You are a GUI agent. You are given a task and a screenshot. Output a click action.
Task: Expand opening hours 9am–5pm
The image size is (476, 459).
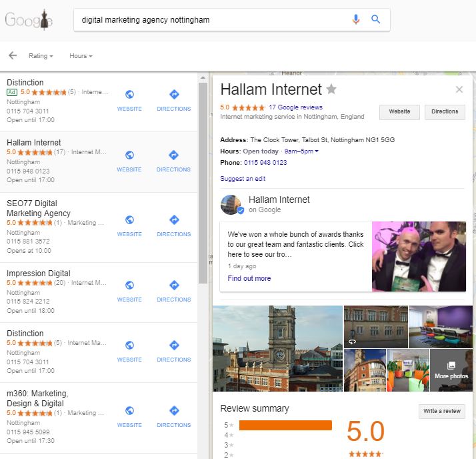[x=301, y=151]
